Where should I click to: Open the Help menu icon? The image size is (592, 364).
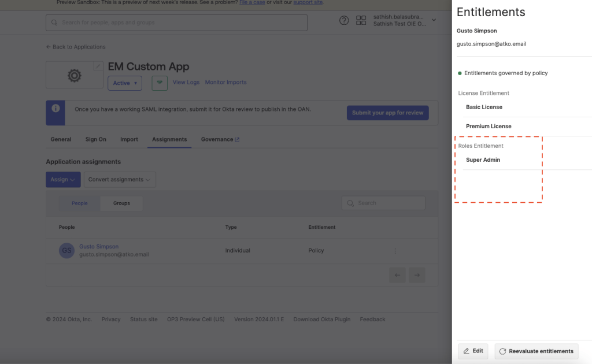click(344, 20)
